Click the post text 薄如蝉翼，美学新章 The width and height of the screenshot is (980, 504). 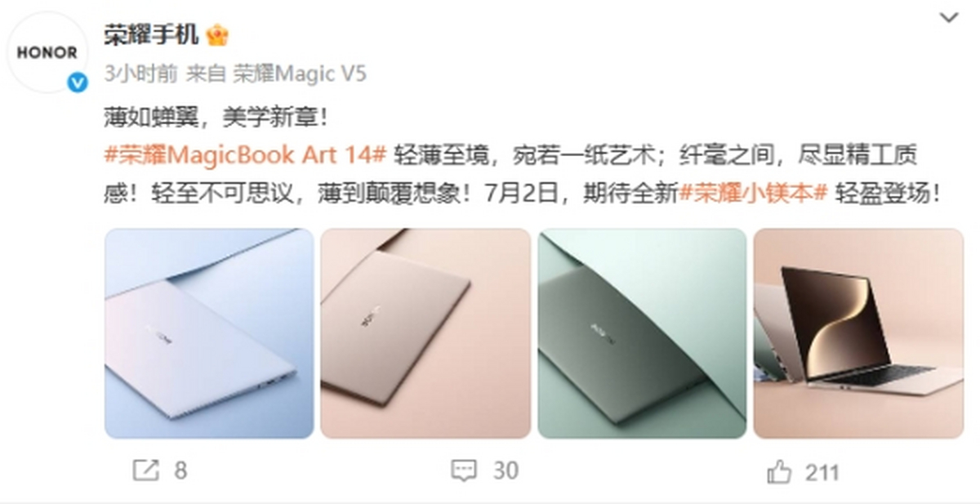tap(216, 116)
